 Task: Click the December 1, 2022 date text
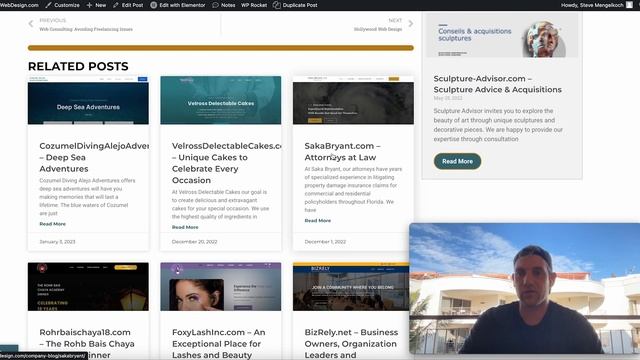pyautogui.click(x=325, y=242)
